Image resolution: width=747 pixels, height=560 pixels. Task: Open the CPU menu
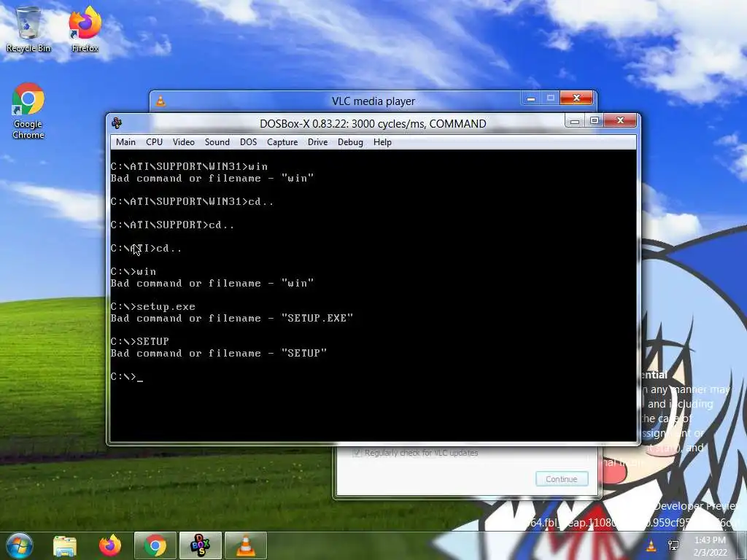coord(155,142)
